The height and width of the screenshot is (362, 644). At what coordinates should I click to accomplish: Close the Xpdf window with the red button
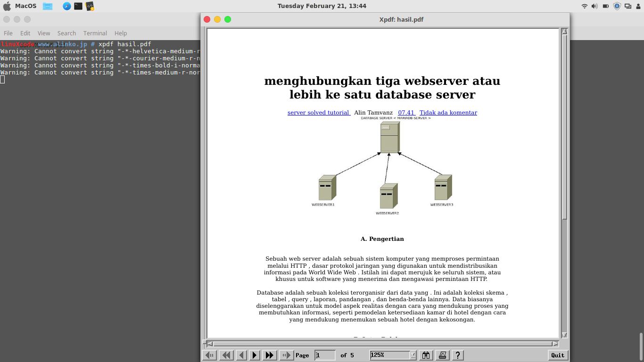coord(207,19)
